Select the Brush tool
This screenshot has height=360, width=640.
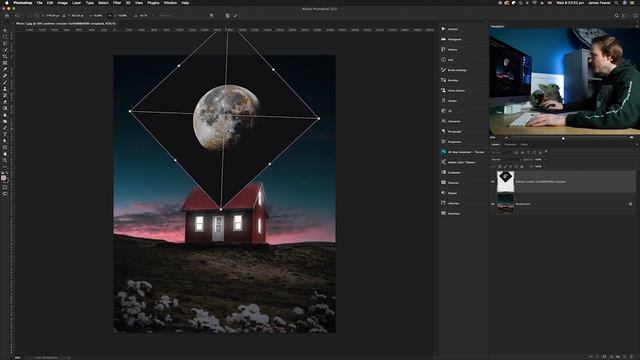[5, 82]
